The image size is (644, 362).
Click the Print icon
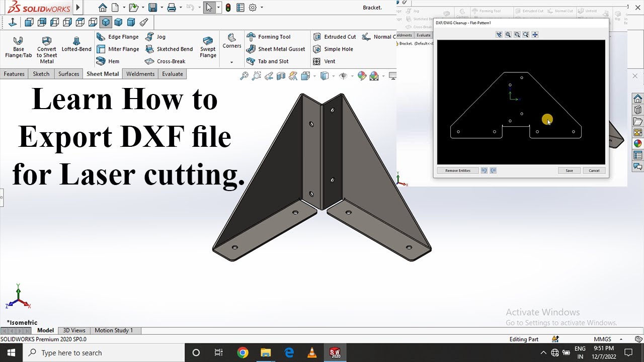[x=172, y=8]
